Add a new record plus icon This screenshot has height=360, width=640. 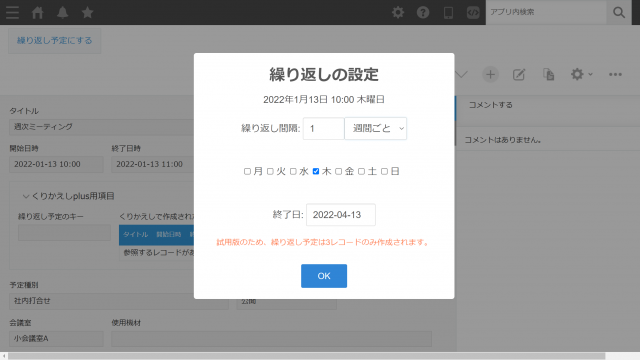click(490, 75)
